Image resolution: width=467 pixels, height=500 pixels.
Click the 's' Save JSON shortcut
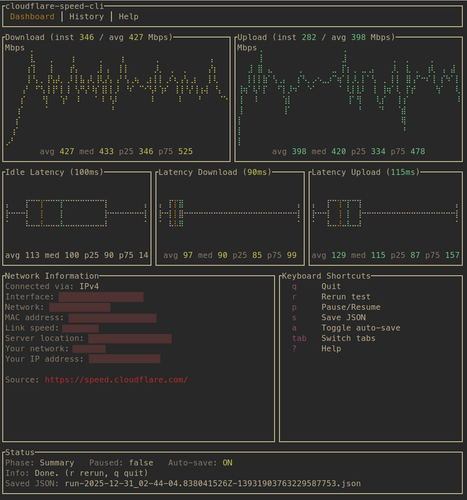(x=294, y=317)
